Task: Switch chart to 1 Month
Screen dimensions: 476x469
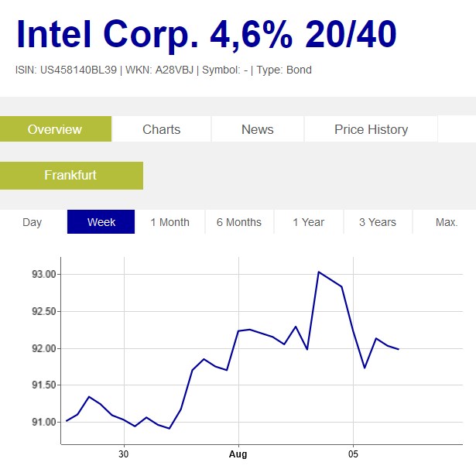Action: (x=170, y=222)
